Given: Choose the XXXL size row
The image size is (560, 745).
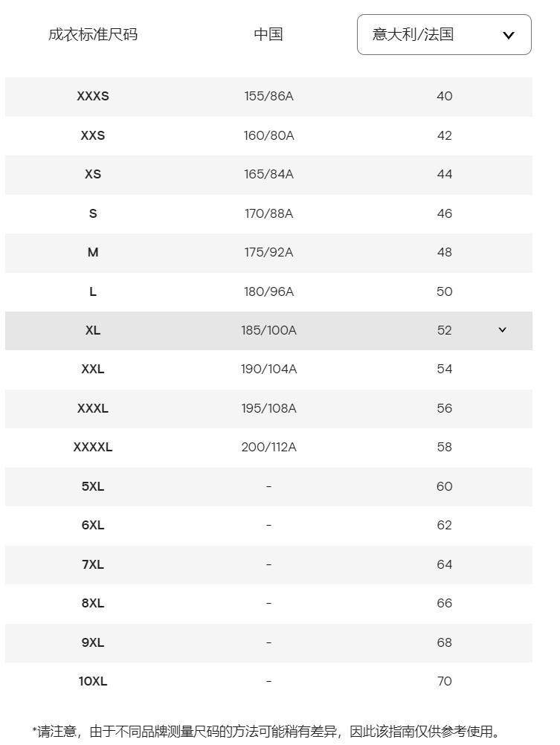Looking at the screenshot, I should pyautogui.click(x=93, y=408).
